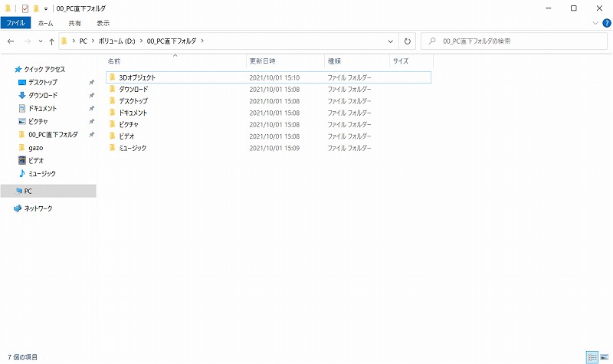
Task: Select ネットワーク in the navigation pane
Action: pos(38,208)
